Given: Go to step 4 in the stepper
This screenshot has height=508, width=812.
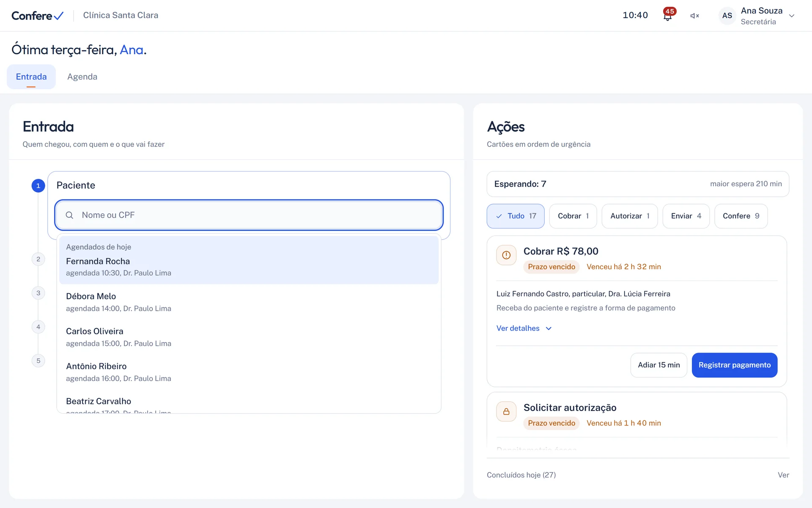Looking at the screenshot, I should click(x=38, y=327).
